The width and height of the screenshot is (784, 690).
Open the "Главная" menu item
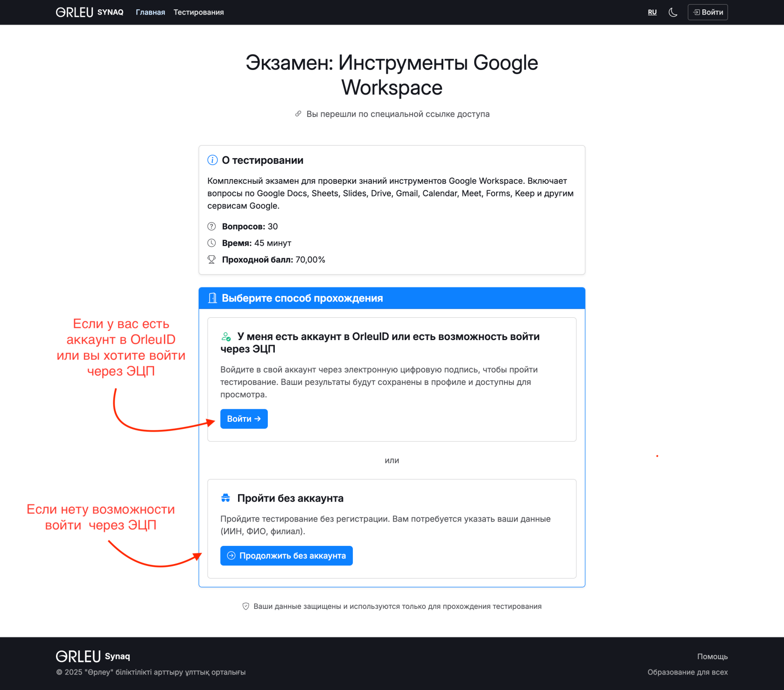(150, 12)
